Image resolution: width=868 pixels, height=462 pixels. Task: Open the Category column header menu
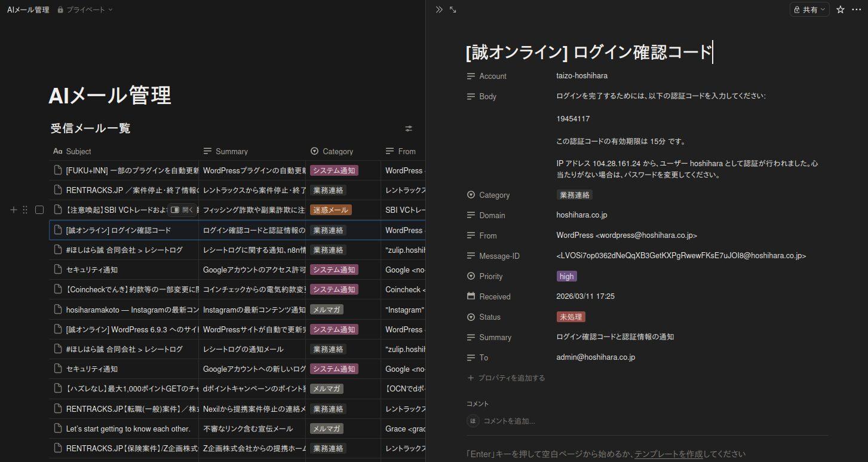click(338, 151)
